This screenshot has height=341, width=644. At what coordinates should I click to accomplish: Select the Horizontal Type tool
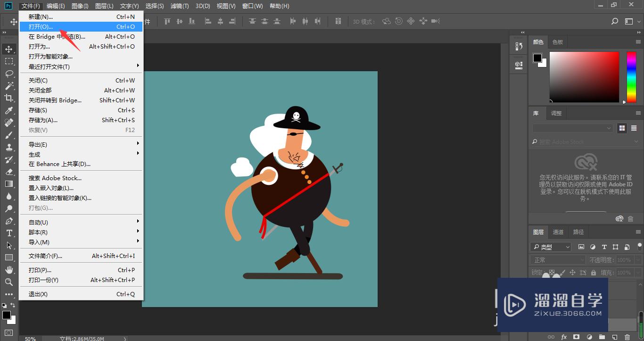[x=9, y=233]
